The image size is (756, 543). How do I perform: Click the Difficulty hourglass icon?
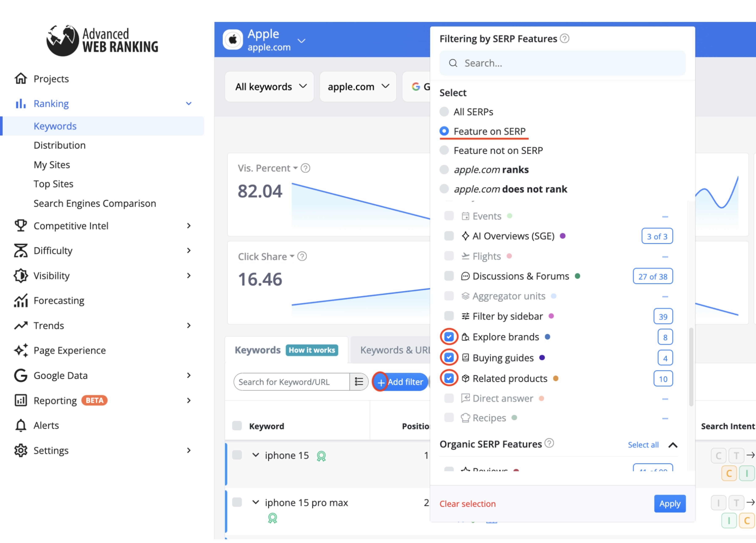tap(21, 250)
